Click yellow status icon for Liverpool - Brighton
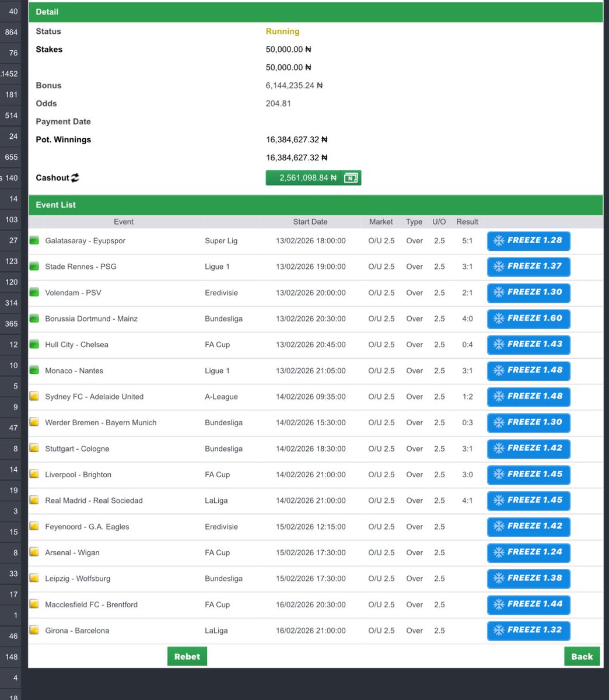Viewport: 609px width, 700px height. pos(34,474)
